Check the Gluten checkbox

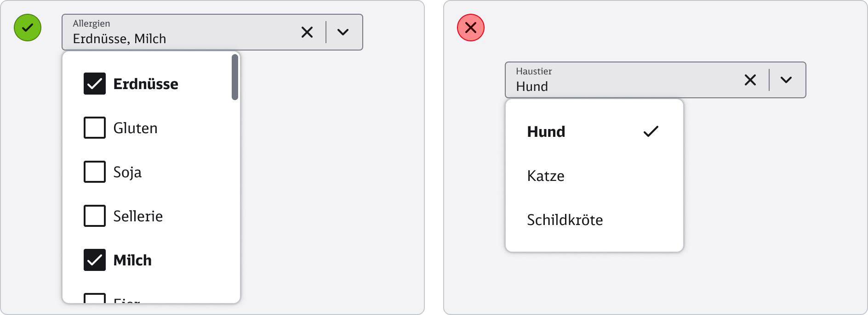point(95,128)
